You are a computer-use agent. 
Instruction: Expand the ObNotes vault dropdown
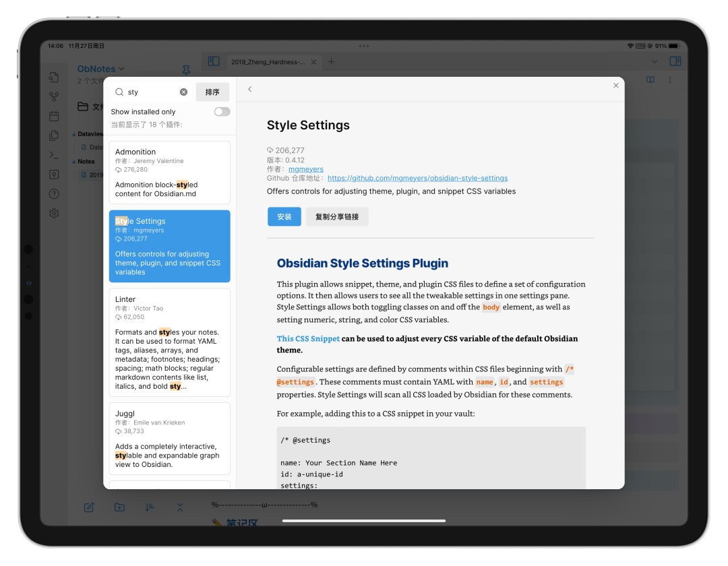(101, 69)
